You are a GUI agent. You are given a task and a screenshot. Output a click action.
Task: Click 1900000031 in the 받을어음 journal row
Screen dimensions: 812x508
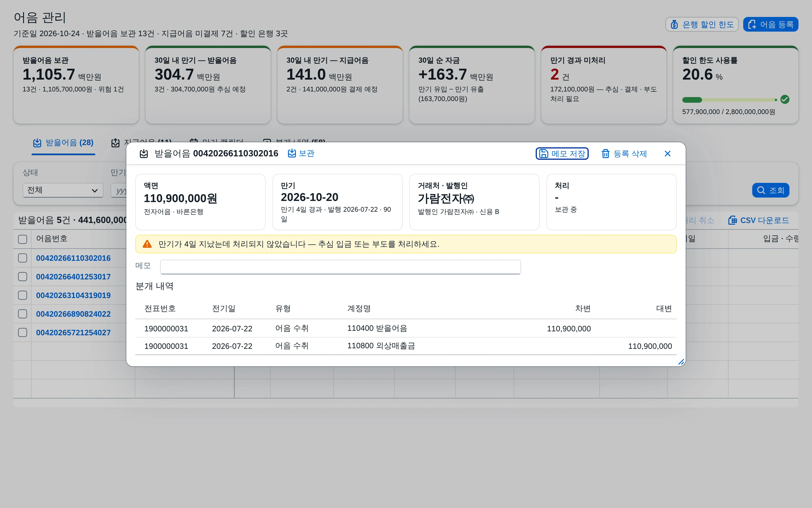point(166,328)
